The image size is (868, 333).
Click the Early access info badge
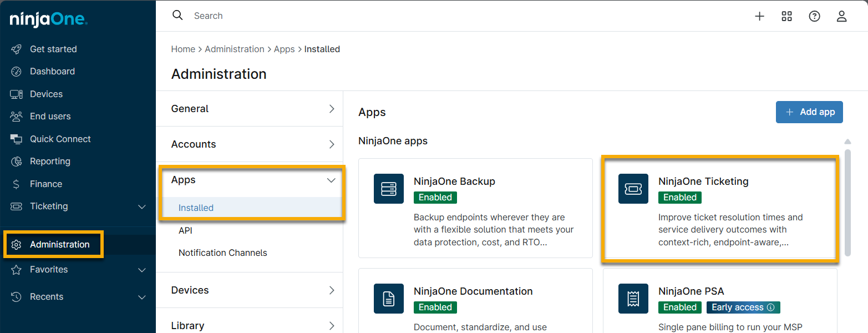pyautogui.click(x=743, y=307)
